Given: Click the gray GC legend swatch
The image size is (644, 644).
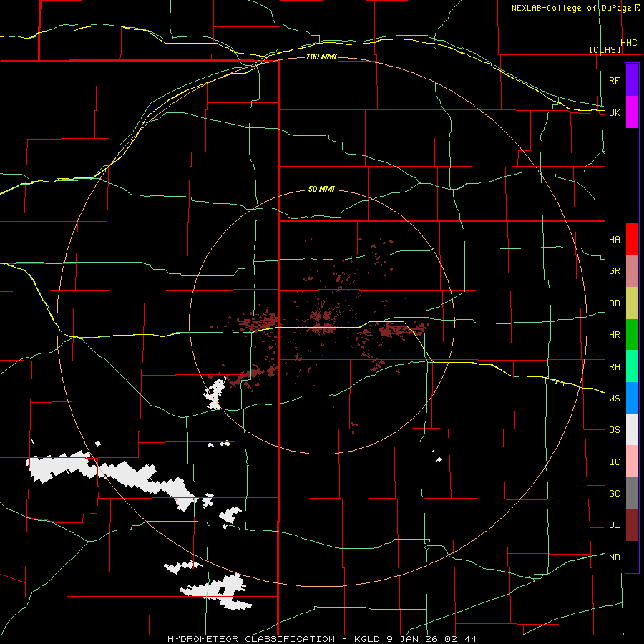Looking at the screenshot, I should 632,493.
